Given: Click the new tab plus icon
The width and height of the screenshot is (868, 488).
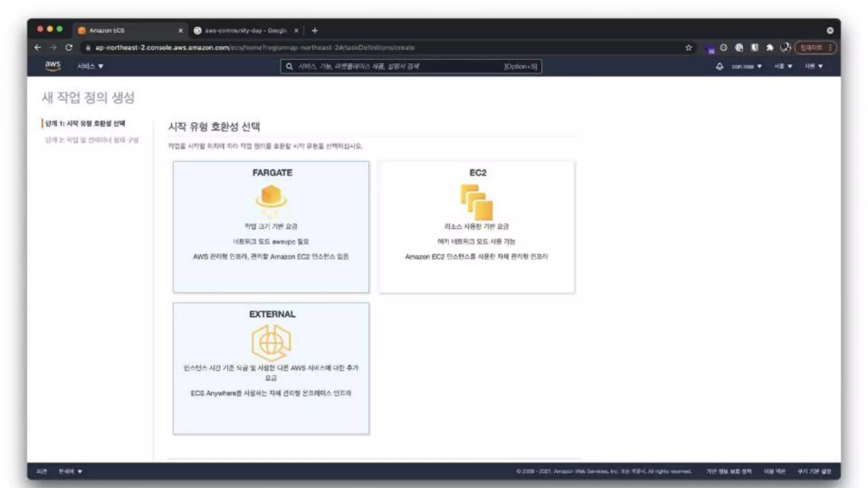Looking at the screenshot, I should click(x=314, y=30).
